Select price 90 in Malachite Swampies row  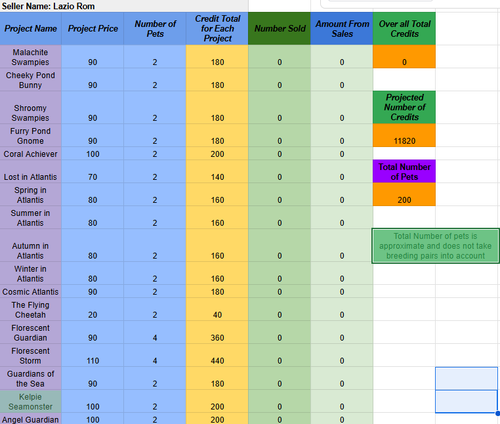coord(93,57)
